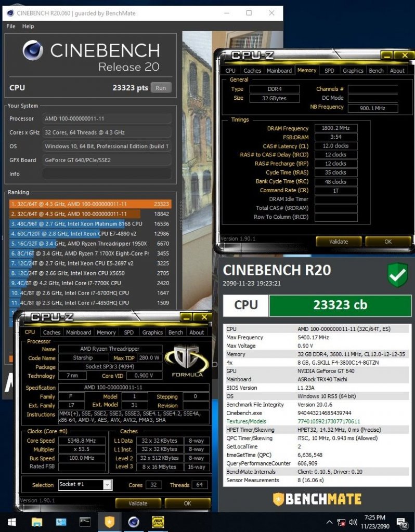Switch to Bench tab in Memory CPU-Z window
The width and height of the screenshot is (415, 532).
tap(376, 71)
